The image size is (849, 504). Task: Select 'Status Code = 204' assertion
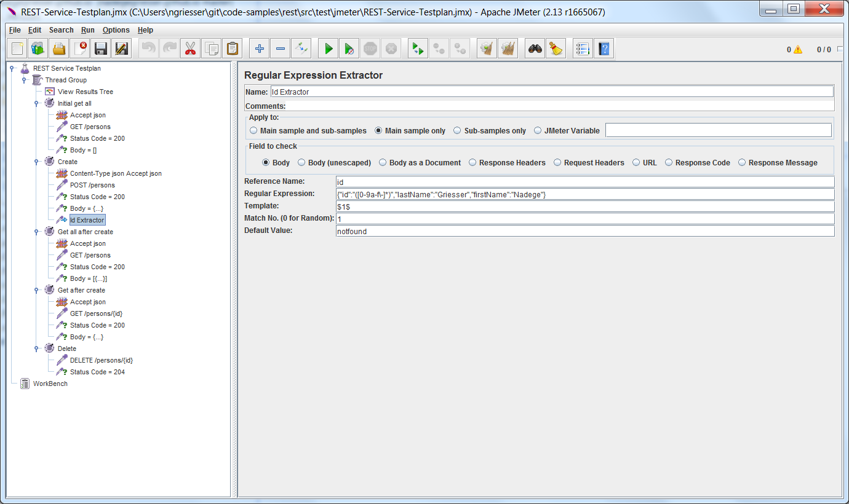pos(97,372)
